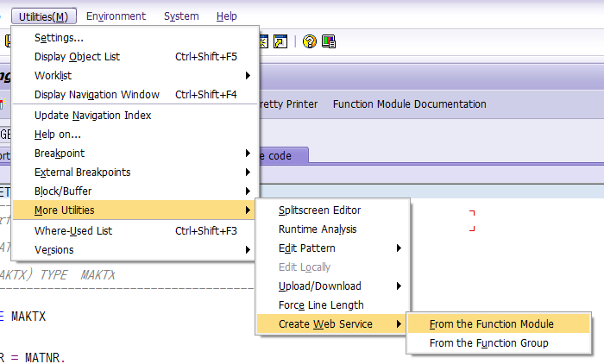The width and height of the screenshot is (604, 364).
Task: Choose Force Line Length
Action: click(333, 305)
